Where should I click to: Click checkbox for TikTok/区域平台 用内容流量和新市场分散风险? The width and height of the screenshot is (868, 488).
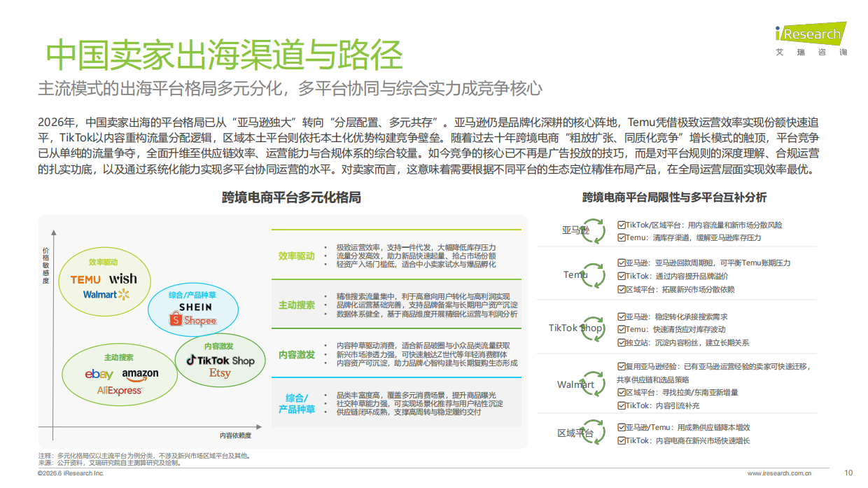click(621, 225)
